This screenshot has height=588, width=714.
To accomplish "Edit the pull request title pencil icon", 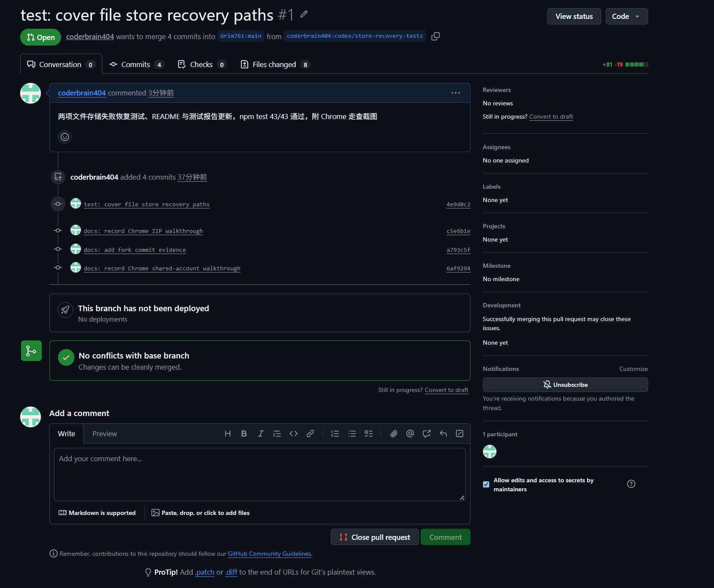I will pos(304,14).
